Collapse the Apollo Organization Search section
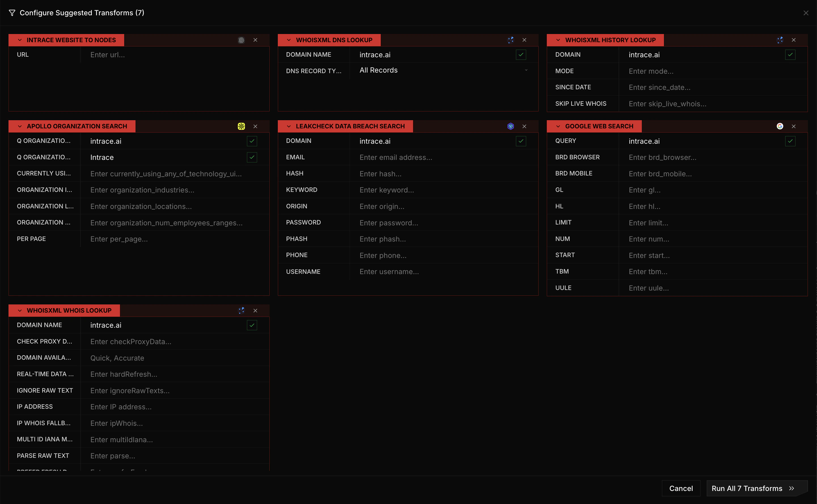 (x=20, y=126)
